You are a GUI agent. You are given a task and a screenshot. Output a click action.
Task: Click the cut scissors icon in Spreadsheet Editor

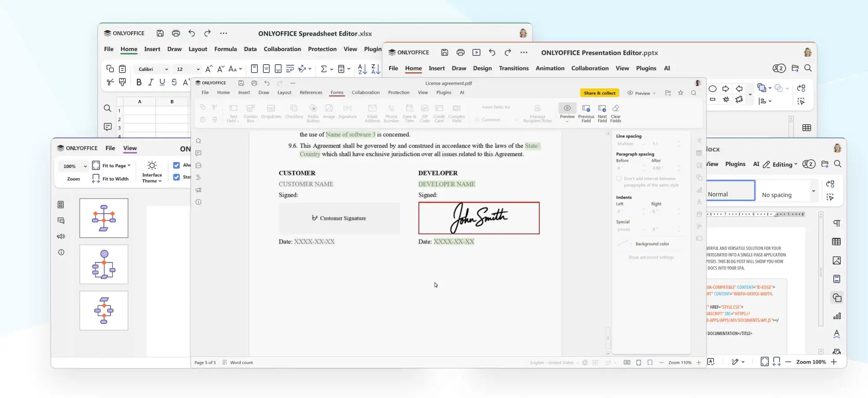tap(110, 82)
